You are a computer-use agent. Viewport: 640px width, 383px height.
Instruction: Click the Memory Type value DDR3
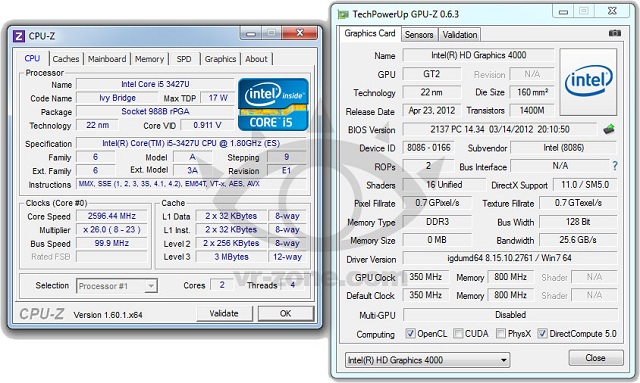(437, 222)
